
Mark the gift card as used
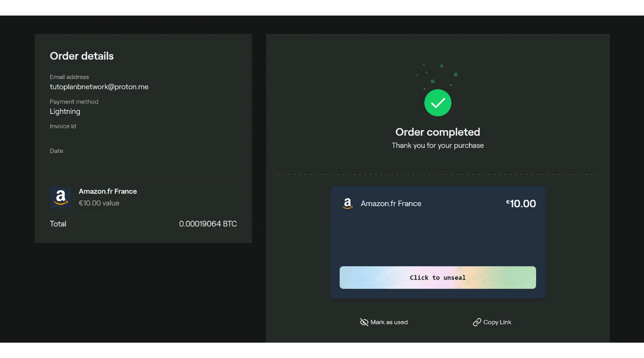[x=384, y=322]
